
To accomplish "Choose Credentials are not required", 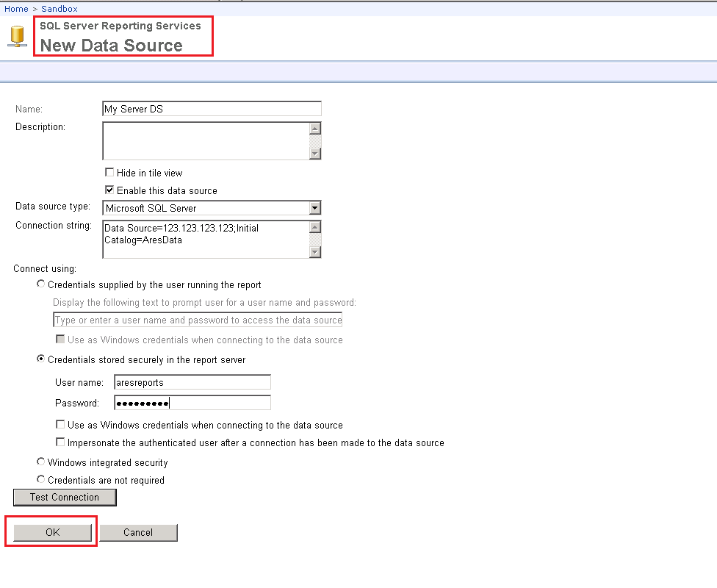I will point(40,479).
